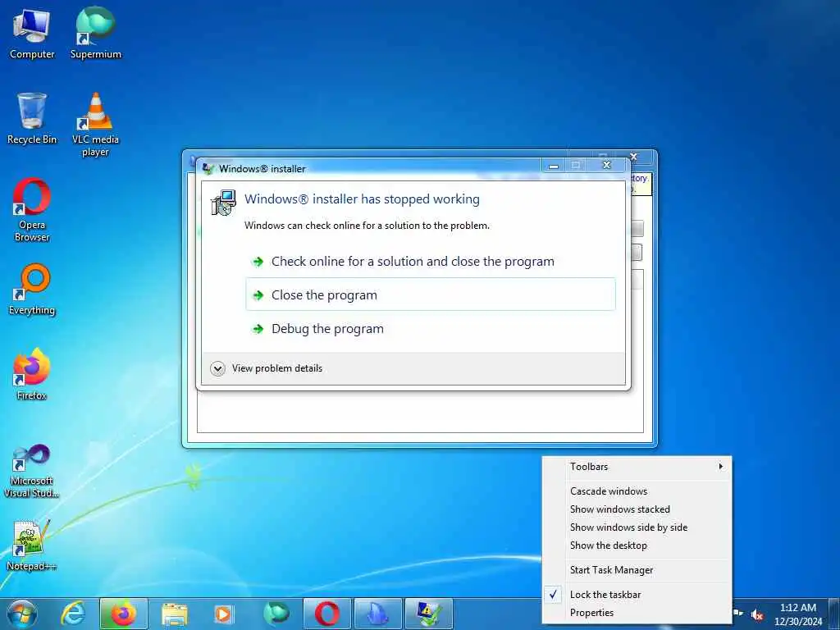The image size is (840, 630).
Task: Choose Show windows stacked
Action: point(637,509)
